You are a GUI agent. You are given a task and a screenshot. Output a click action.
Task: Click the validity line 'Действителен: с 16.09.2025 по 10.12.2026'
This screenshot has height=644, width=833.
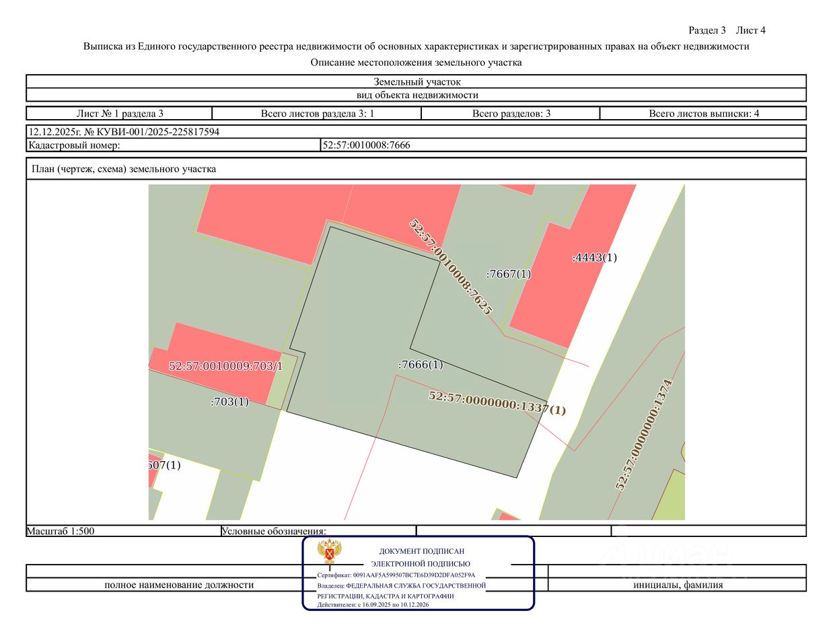[373, 605]
